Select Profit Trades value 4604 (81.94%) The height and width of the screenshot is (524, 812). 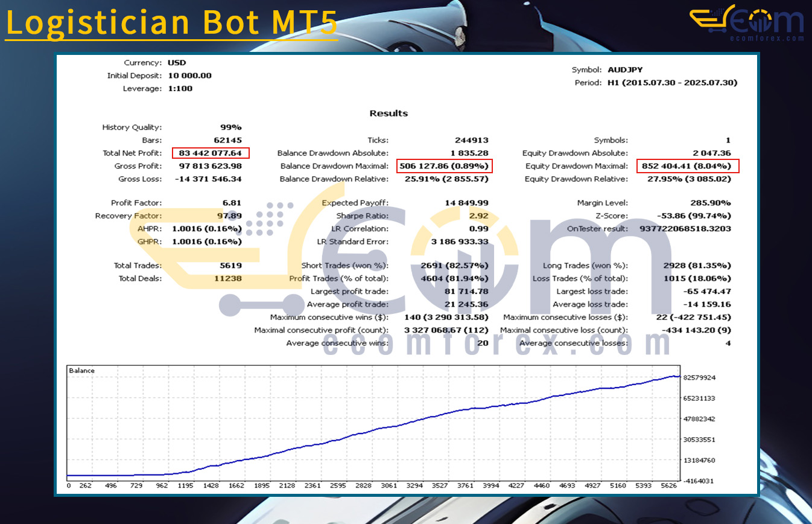pyautogui.click(x=454, y=279)
